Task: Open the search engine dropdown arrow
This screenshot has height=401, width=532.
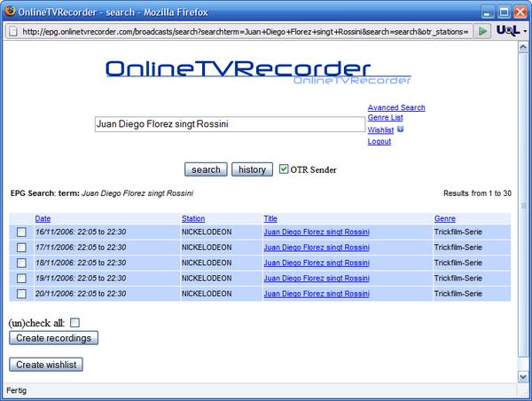Action: [525, 31]
